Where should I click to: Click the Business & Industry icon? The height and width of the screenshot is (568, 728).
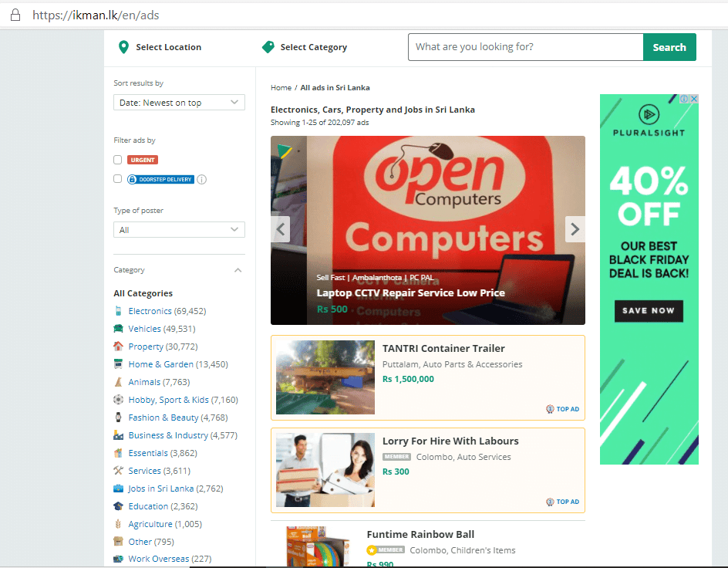pos(119,435)
